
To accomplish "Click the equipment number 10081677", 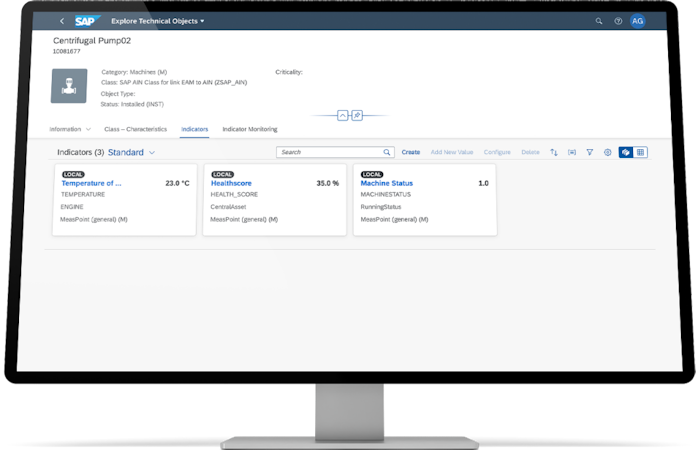I will pyautogui.click(x=67, y=51).
